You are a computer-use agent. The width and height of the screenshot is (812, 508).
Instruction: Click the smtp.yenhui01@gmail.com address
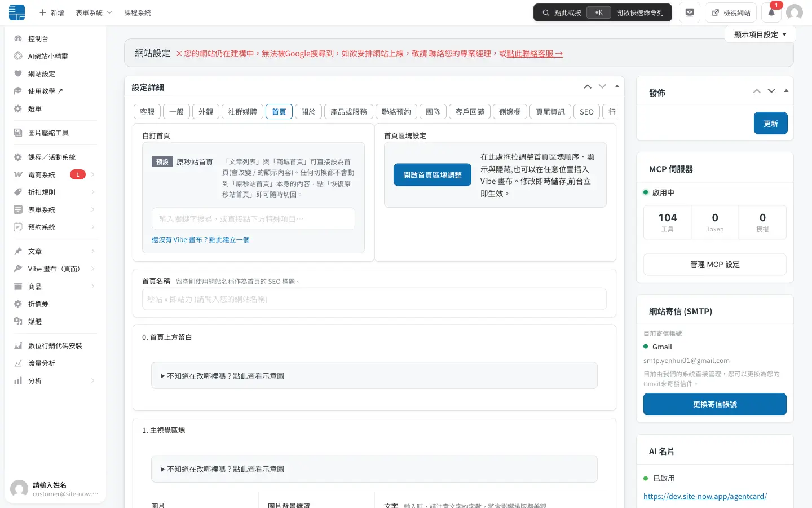(686, 361)
